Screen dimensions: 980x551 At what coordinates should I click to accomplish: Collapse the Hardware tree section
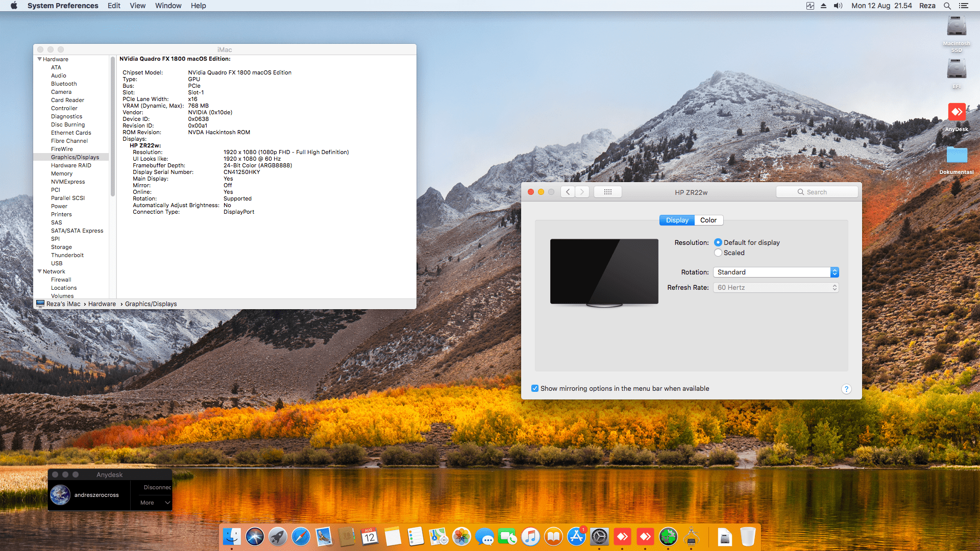(40, 59)
